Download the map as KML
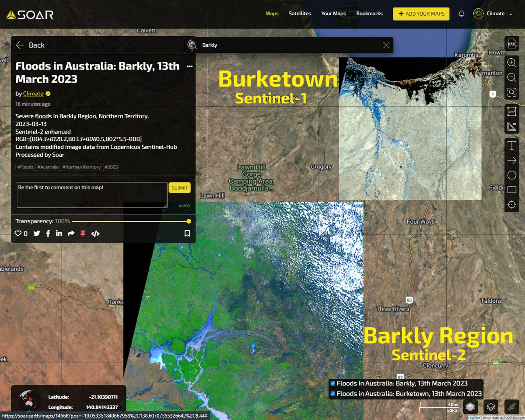Screen dimensions: 525x420 tap(511, 44)
